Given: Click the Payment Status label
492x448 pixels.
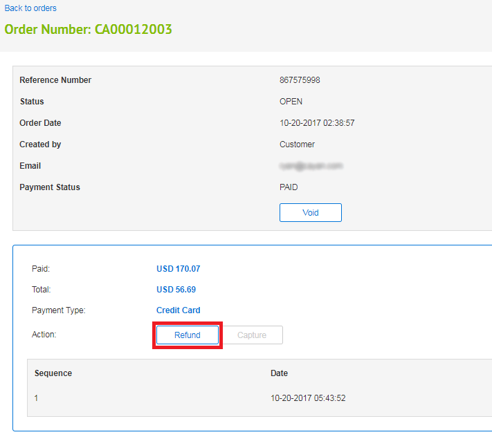Looking at the screenshot, I should (50, 187).
